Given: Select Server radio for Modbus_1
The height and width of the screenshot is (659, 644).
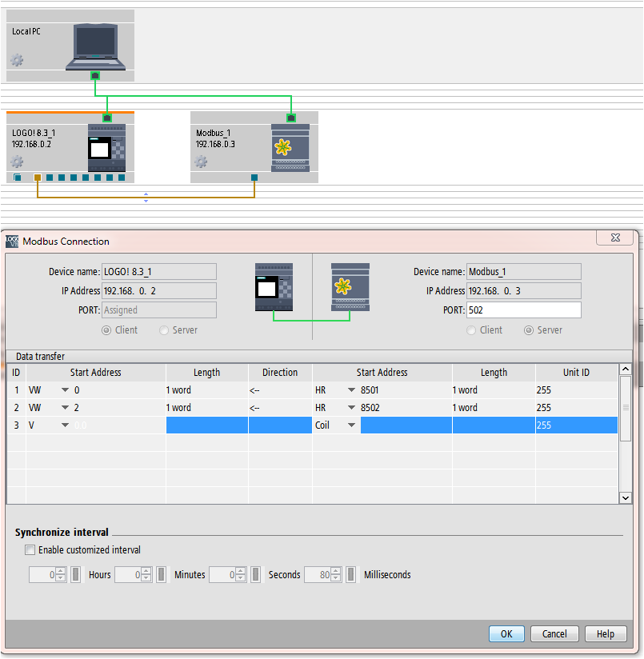Looking at the screenshot, I should (528, 330).
